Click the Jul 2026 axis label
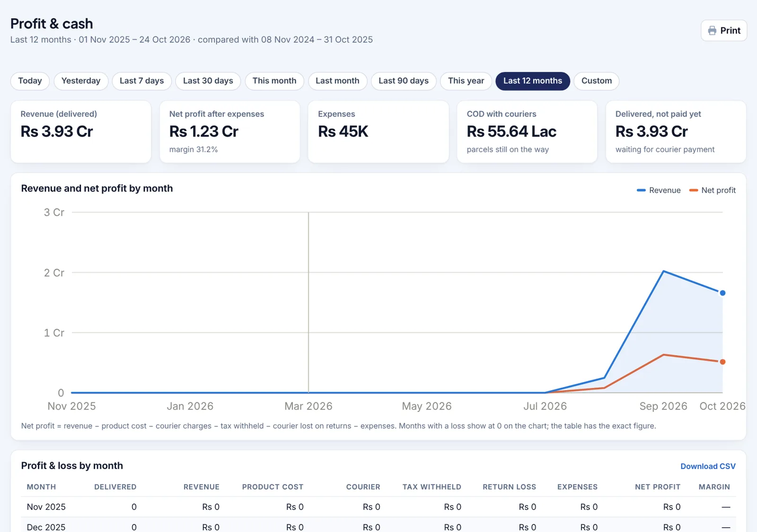Image resolution: width=757 pixels, height=532 pixels. point(545,406)
